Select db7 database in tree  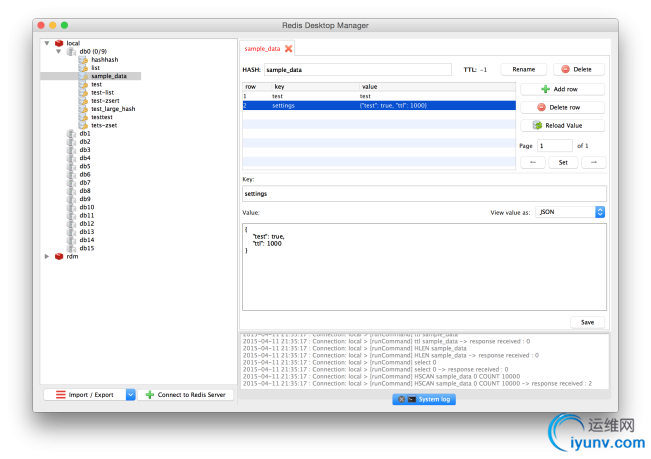[x=85, y=183]
